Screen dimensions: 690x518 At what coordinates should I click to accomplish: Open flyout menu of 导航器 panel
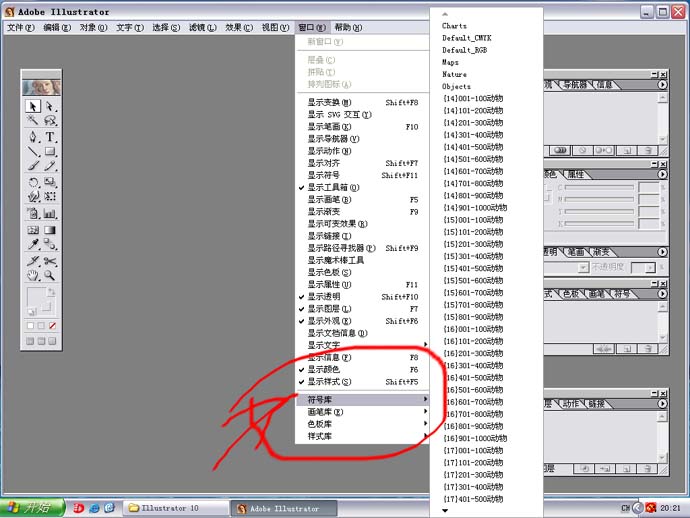662,84
